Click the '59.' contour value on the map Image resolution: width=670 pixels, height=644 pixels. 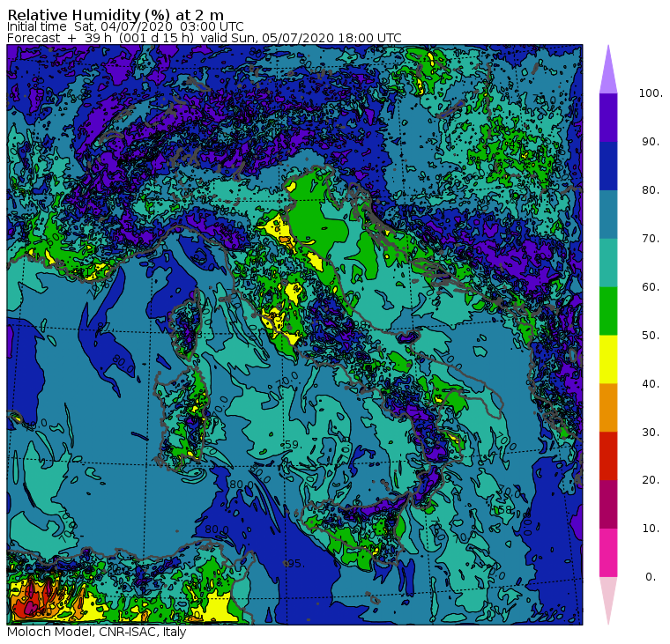coord(292,445)
